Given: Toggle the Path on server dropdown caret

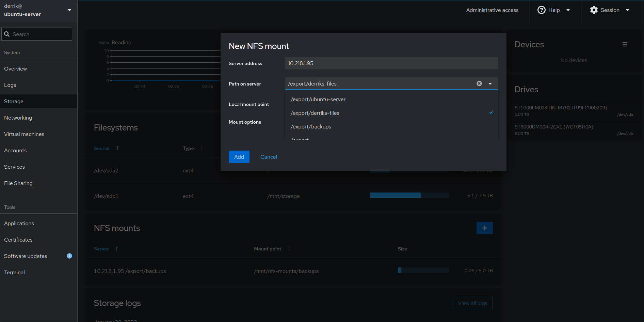Looking at the screenshot, I should pyautogui.click(x=490, y=83).
